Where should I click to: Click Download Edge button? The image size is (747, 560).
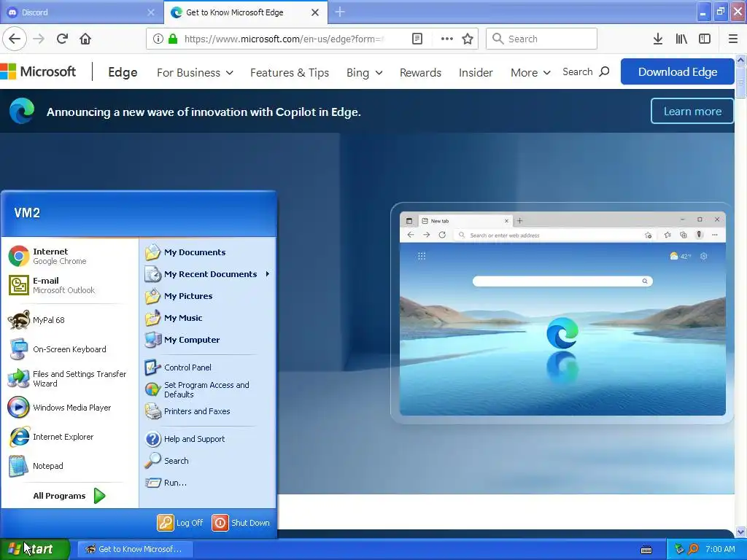point(678,71)
